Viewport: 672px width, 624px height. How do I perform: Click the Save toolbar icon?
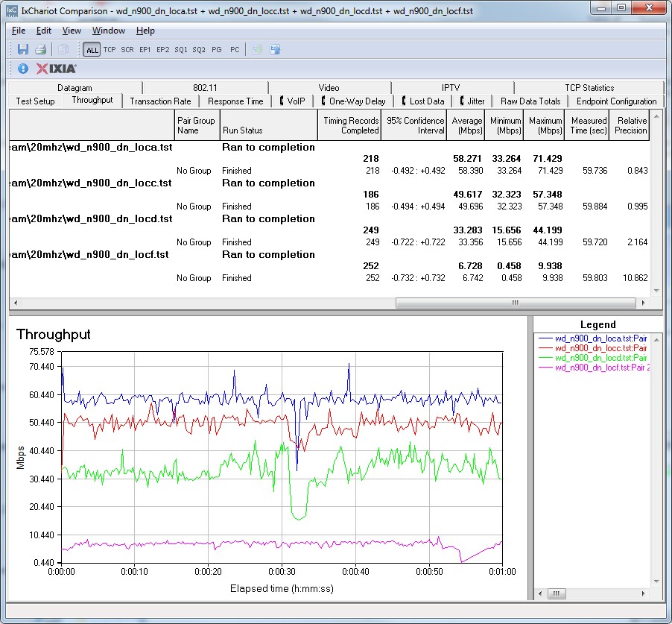22,49
